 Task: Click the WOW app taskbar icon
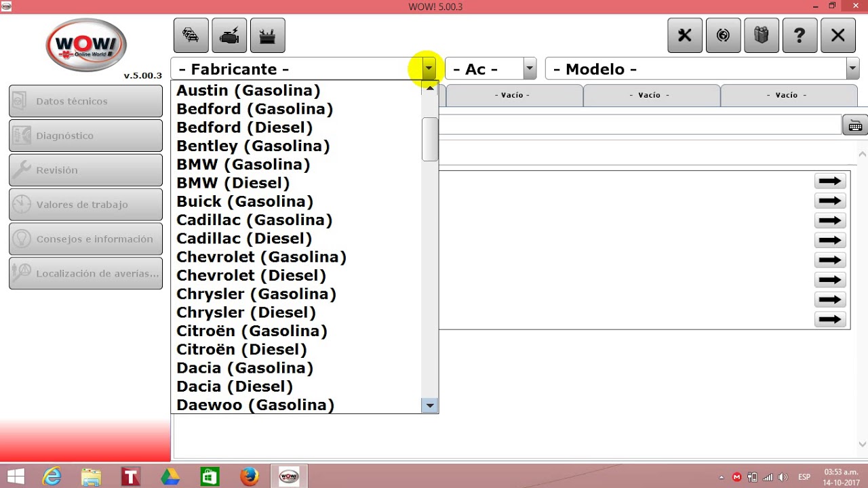pyautogui.click(x=289, y=476)
